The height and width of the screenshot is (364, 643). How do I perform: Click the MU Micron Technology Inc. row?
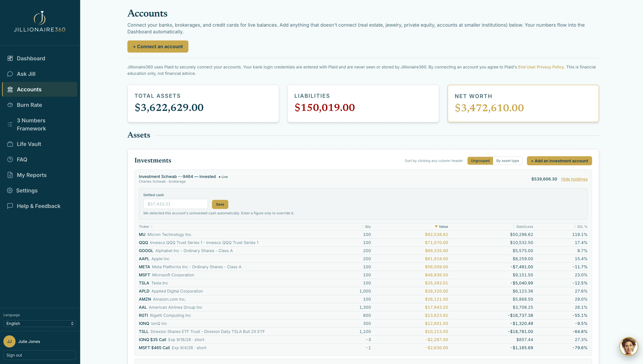(x=363, y=235)
